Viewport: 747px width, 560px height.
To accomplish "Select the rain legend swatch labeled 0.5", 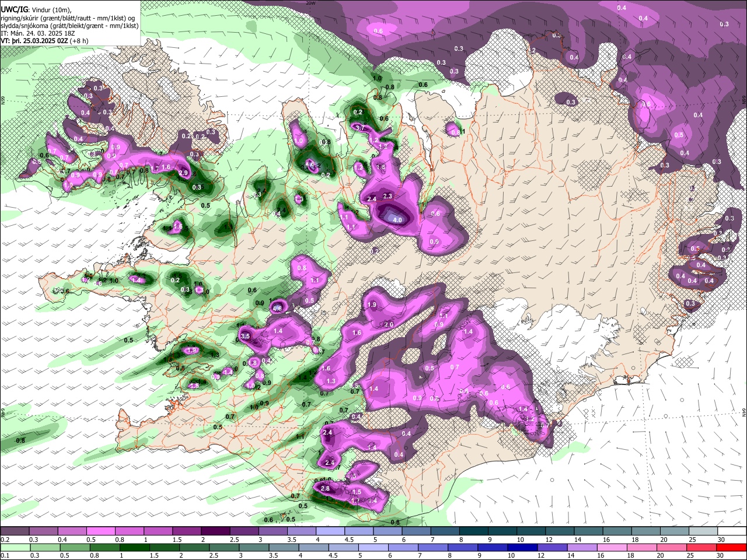I will click(75, 548).
